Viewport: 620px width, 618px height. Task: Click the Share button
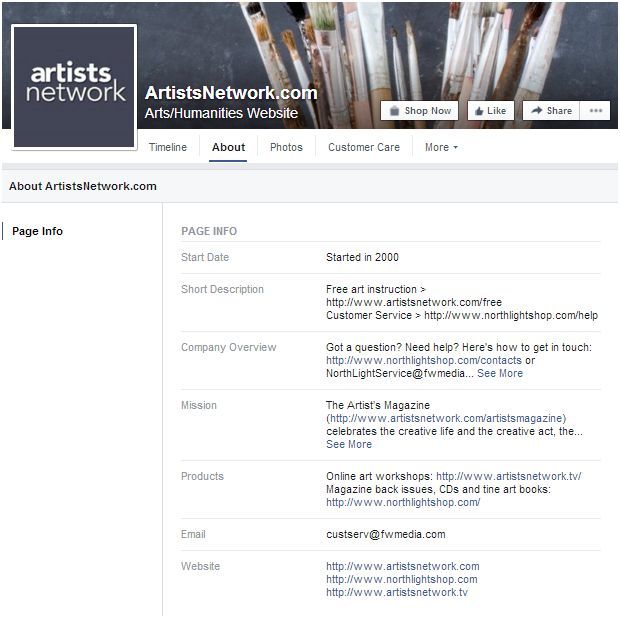tap(551, 111)
